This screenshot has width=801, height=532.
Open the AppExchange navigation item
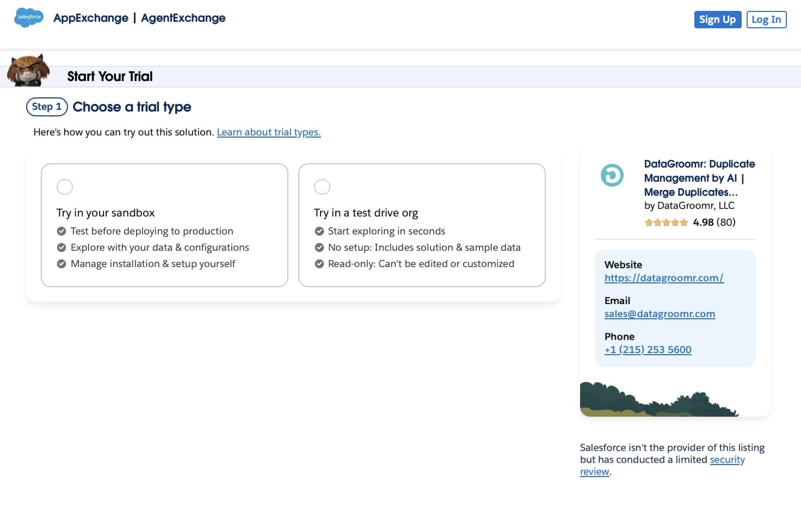click(x=90, y=18)
